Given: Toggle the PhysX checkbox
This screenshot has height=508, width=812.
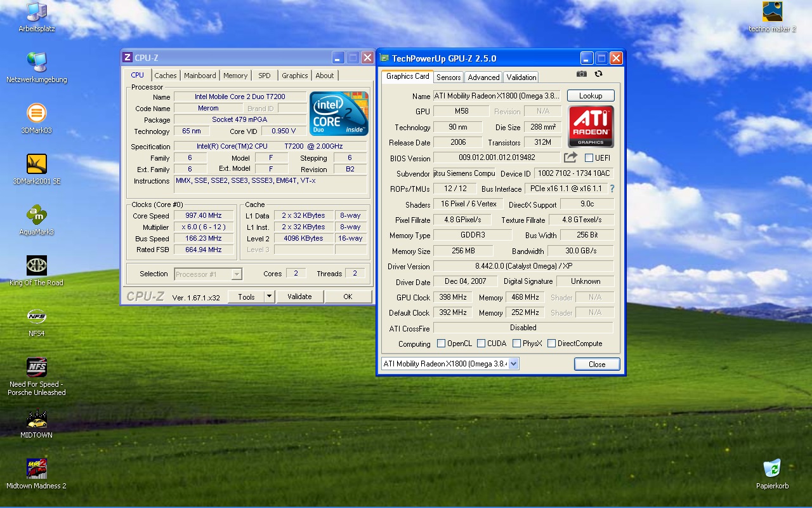Looking at the screenshot, I should (x=516, y=344).
